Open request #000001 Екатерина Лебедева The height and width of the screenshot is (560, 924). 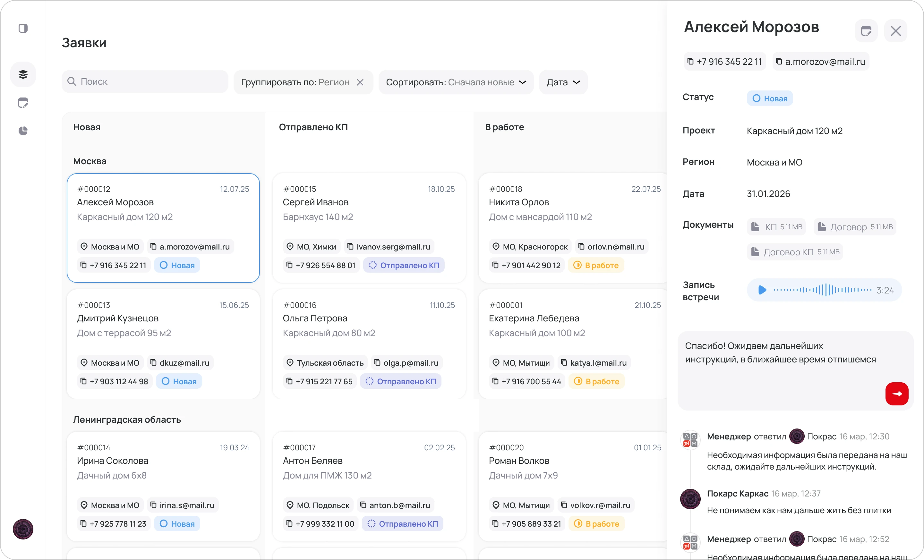tap(574, 344)
